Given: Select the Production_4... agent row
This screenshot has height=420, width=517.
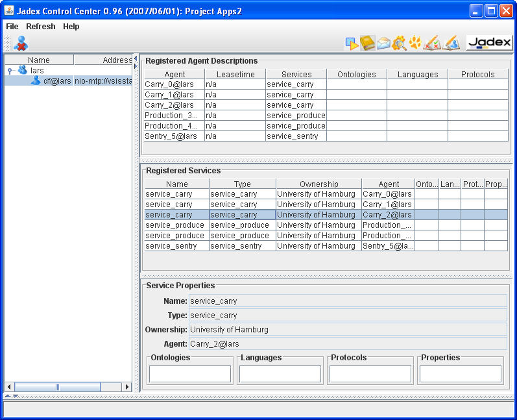Looking at the screenshot, I should [174, 126].
